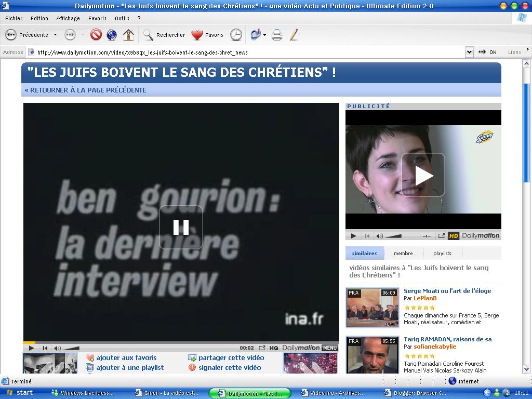Switch to the playlists tab

pos(442,253)
